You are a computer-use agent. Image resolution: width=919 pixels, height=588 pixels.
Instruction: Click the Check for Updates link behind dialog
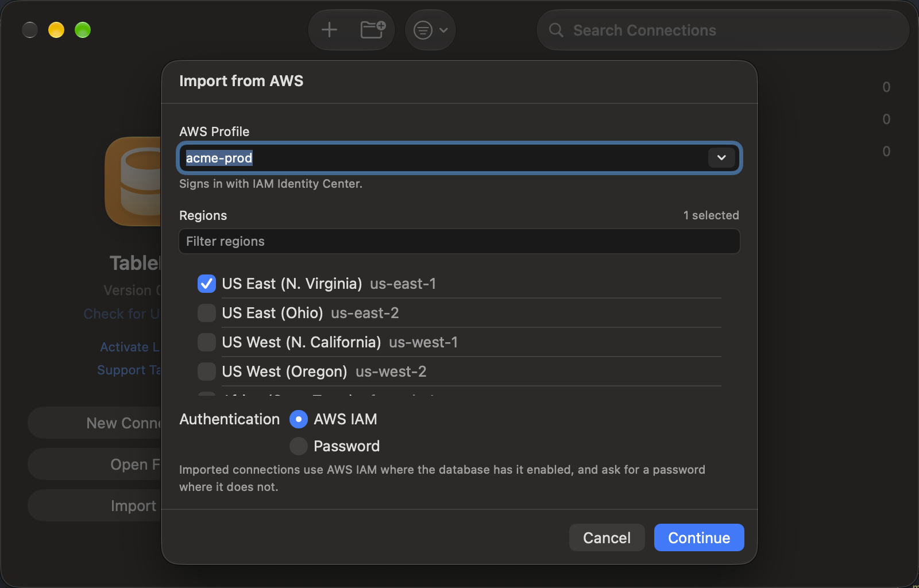(x=122, y=314)
